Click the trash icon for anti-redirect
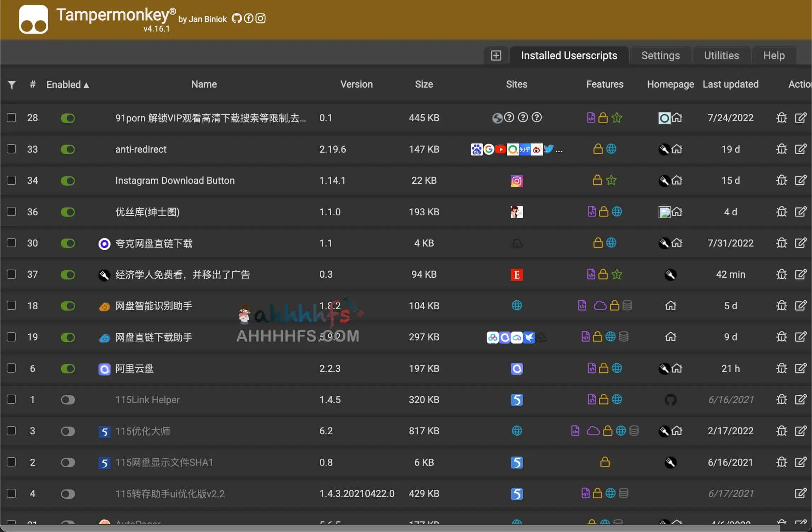Viewport: 812px width, 532px height. pyautogui.click(x=782, y=149)
